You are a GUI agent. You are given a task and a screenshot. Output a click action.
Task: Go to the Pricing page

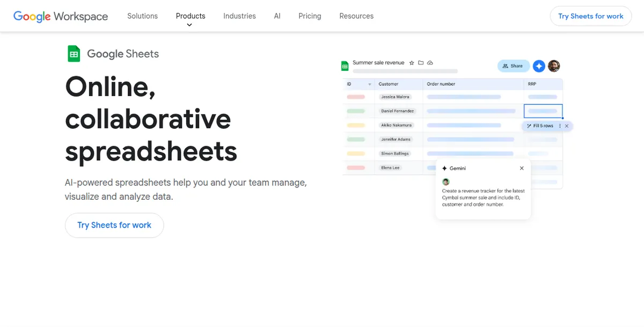pyautogui.click(x=310, y=16)
